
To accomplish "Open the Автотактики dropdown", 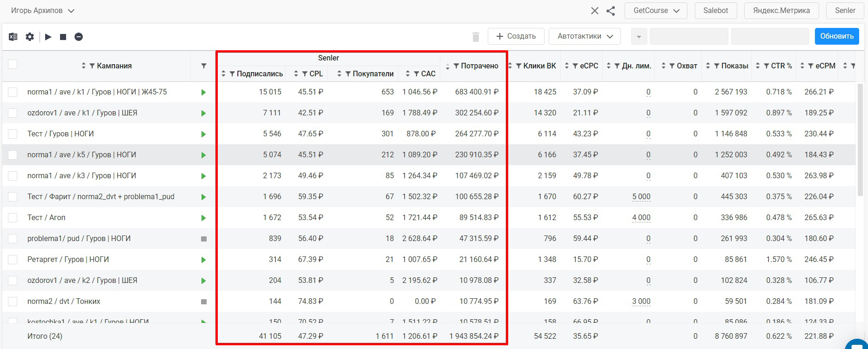I will [585, 36].
